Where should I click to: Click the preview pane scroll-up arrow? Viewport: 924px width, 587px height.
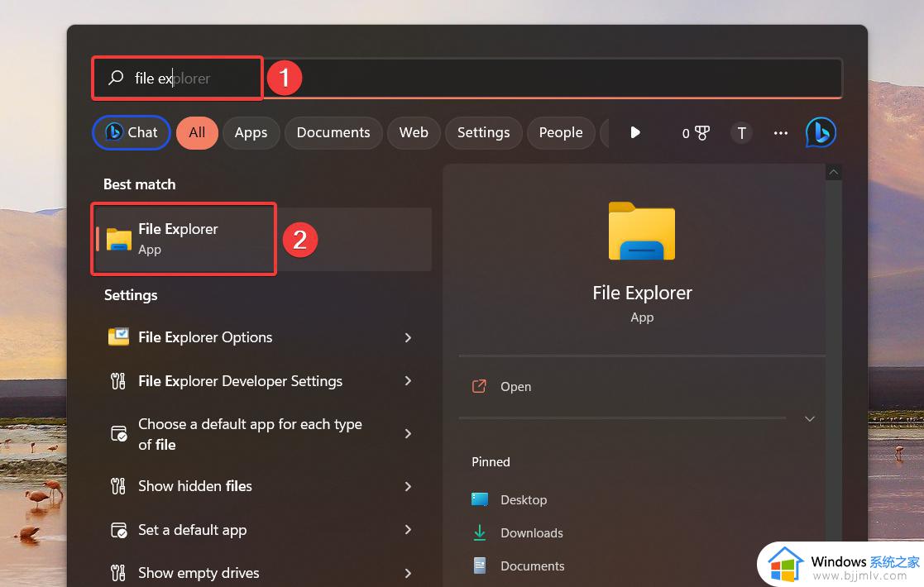[833, 172]
